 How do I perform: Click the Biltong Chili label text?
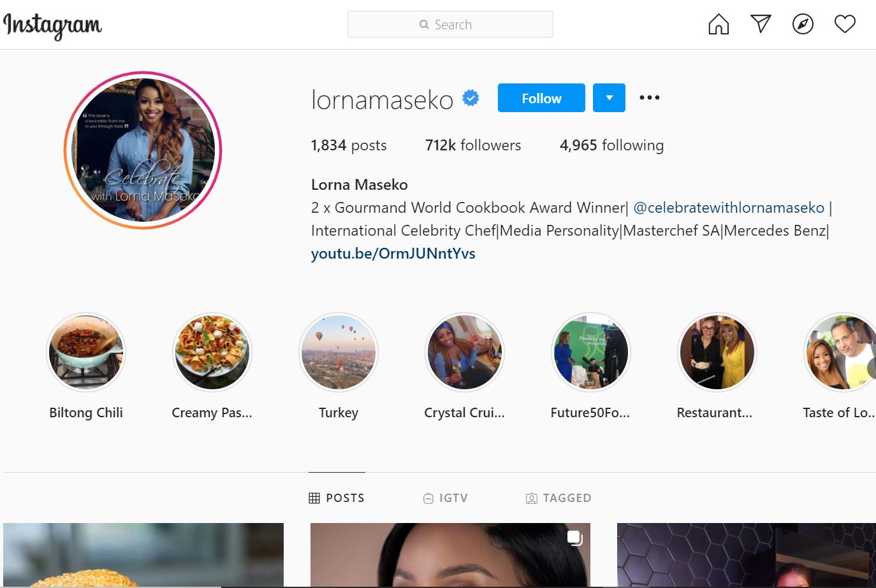tap(86, 413)
